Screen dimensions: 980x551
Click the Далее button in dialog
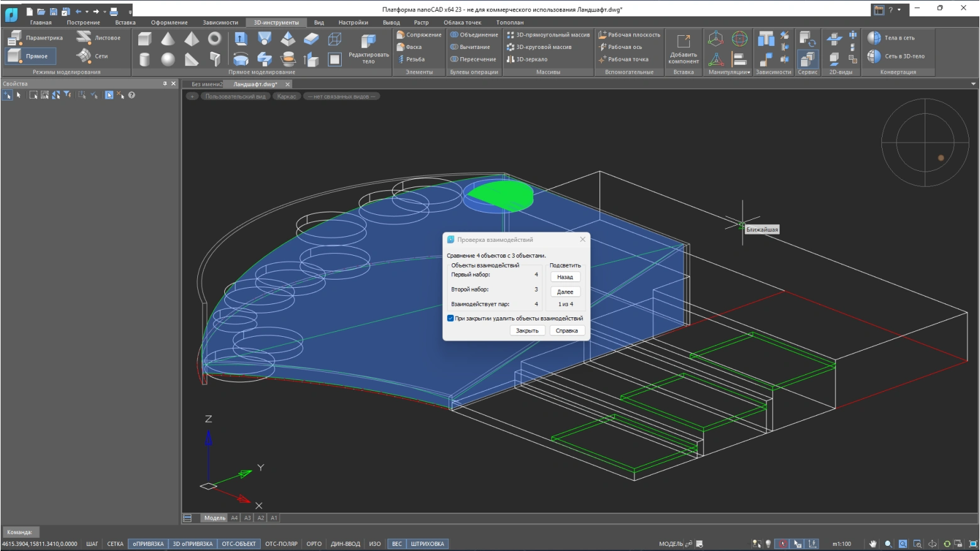pos(565,292)
